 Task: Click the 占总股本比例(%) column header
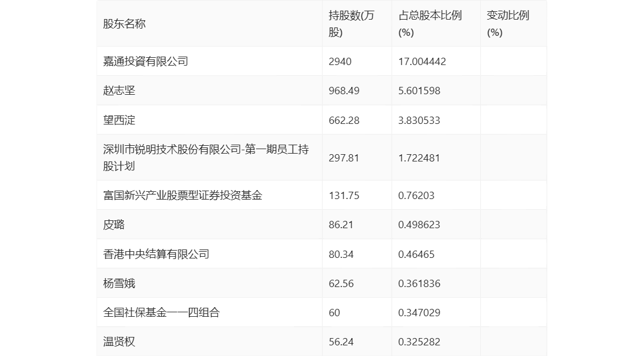pos(430,24)
